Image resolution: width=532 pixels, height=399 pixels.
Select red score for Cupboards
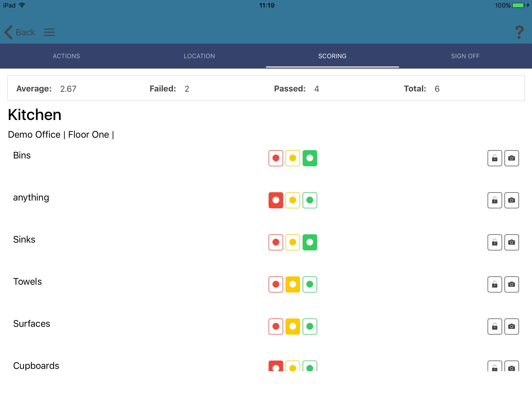[276, 366]
